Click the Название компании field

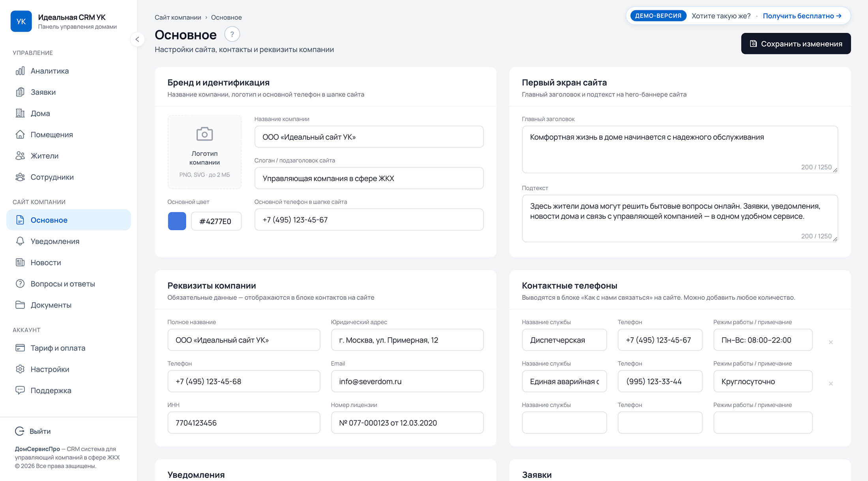point(369,137)
